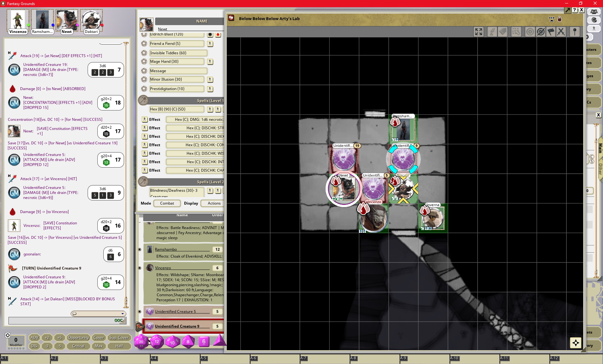
Task: Roll the d8 die
Action: [x=188, y=342]
